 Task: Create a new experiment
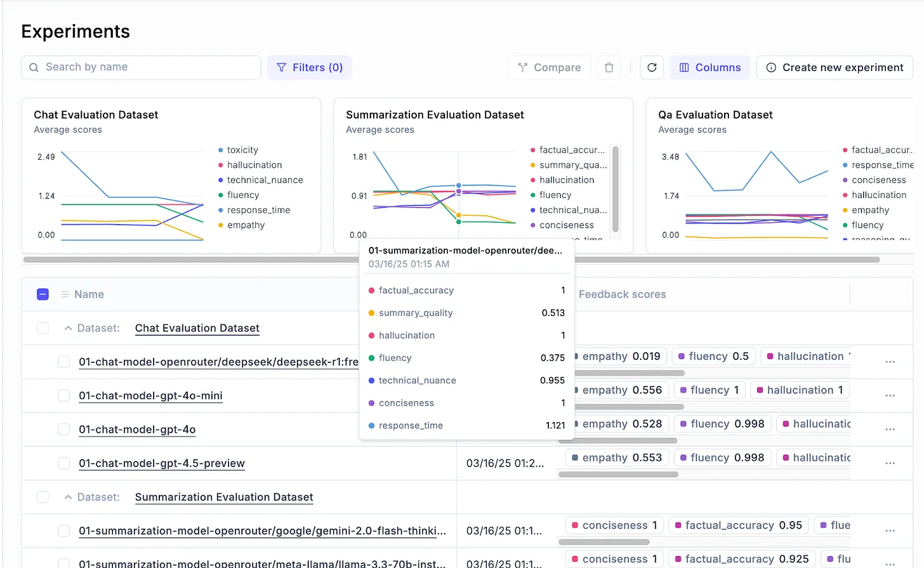(835, 67)
